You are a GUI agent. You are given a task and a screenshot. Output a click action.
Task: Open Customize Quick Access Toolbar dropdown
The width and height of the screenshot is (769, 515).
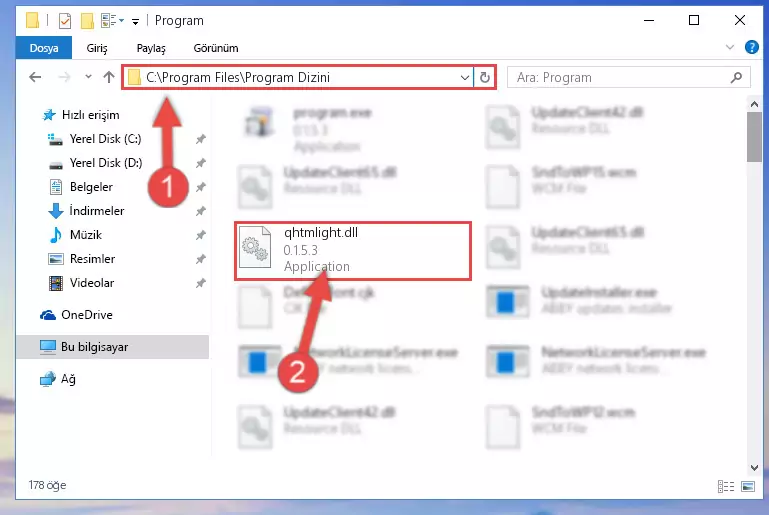(x=135, y=21)
